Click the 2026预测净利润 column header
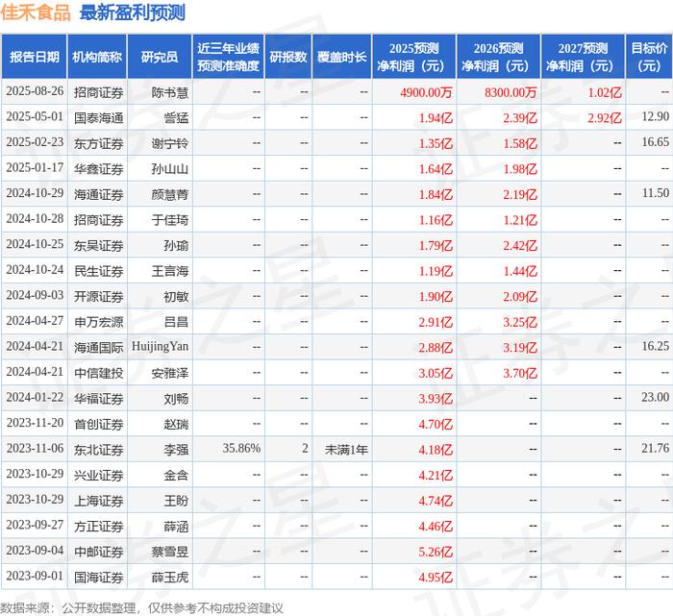This screenshot has width=673, height=616. [x=498, y=57]
